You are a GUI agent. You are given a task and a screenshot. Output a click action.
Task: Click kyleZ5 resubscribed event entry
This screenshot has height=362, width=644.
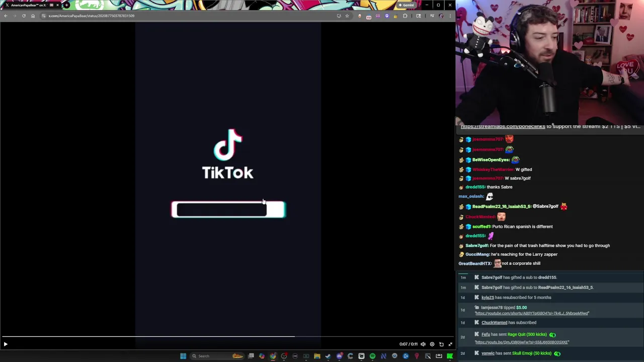pos(516,298)
